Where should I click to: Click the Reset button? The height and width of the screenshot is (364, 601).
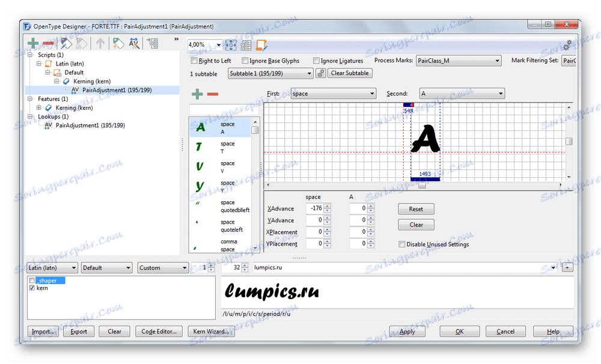416,209
